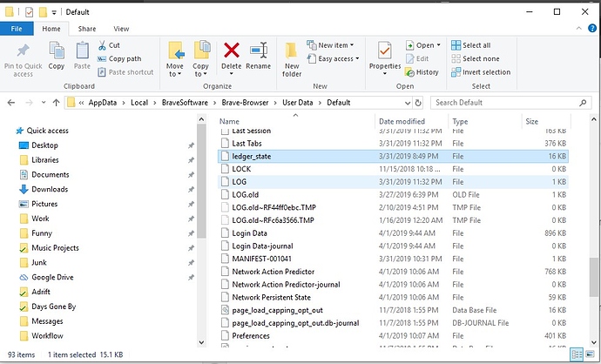Select the Login Data file
Image resolution: width=601 pixels, height=364 pixels.
point(393,233)
